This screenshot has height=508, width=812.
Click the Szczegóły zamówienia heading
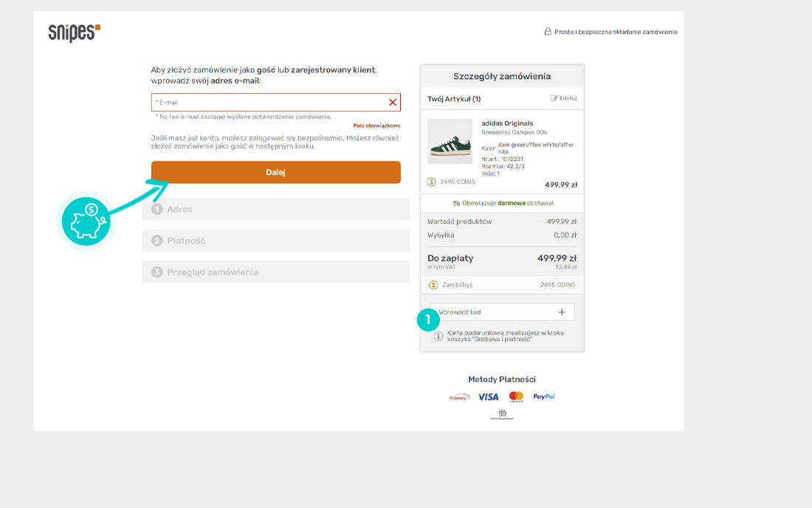[x=502, y=77]
